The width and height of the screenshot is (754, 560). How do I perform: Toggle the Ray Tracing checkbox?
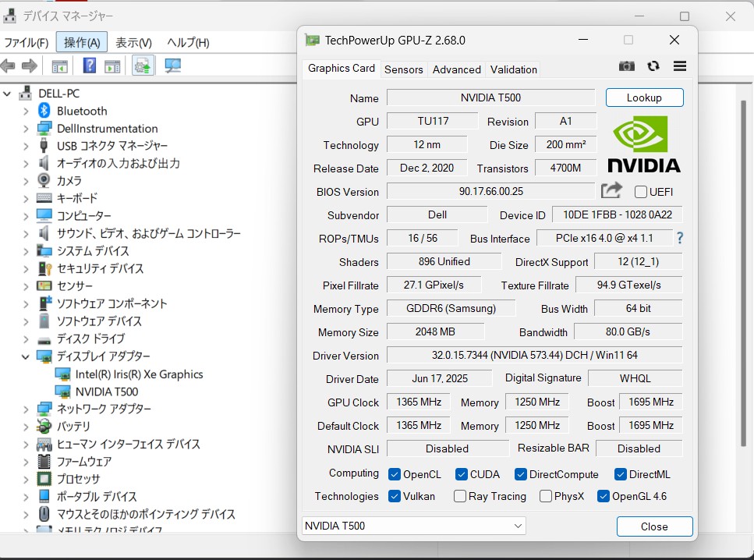coord(460,496)
